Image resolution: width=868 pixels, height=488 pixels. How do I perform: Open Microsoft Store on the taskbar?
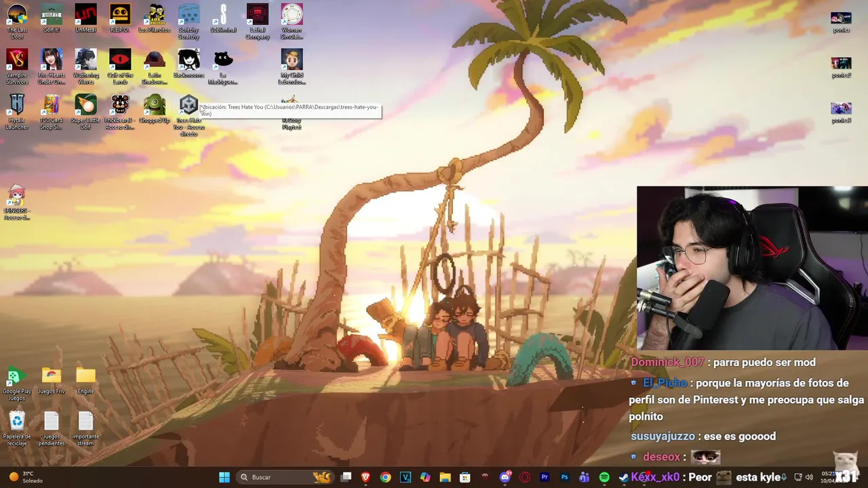465,477
